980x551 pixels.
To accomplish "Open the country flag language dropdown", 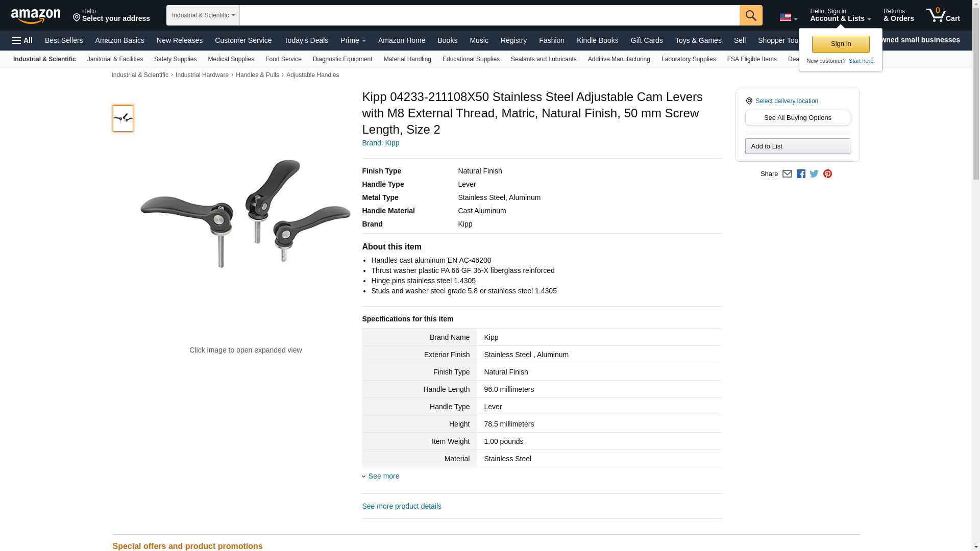I will tap(788, 17).
